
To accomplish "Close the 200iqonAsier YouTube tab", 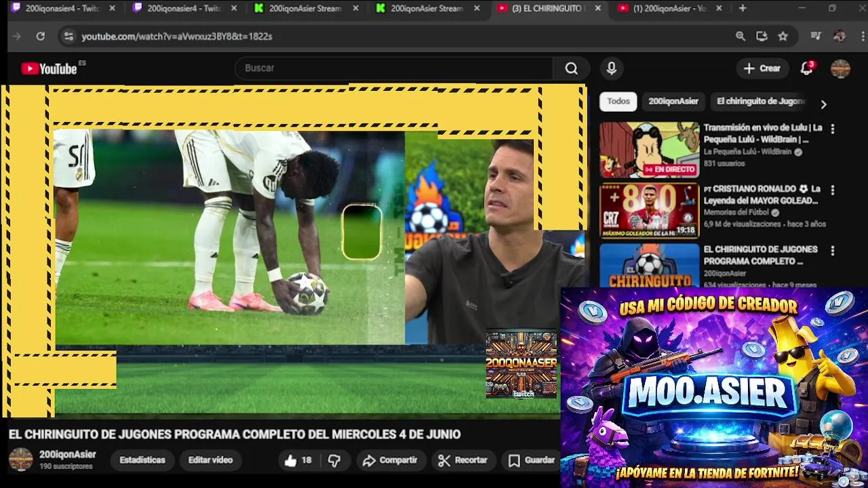I will click(x=719, y=8).
